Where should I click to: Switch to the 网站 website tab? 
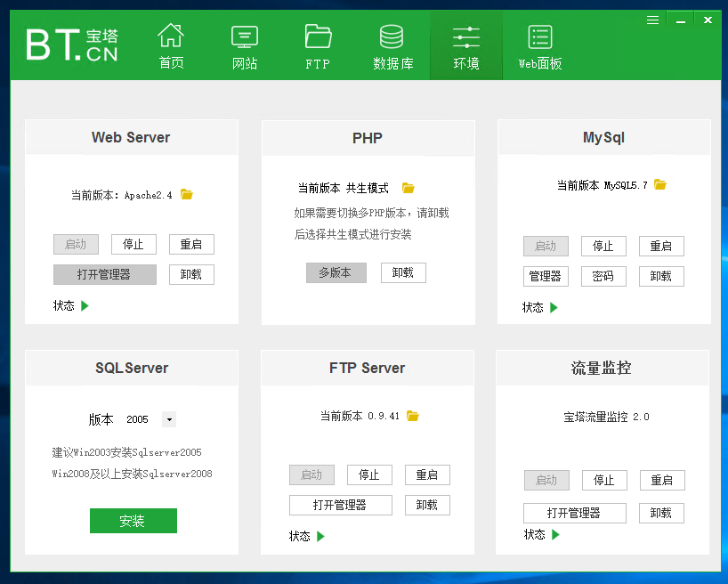[245, 46]
